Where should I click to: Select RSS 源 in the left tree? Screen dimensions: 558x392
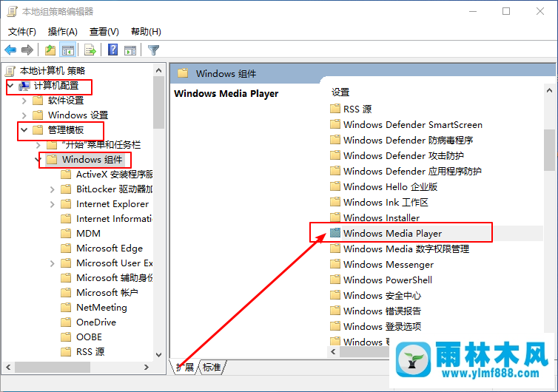click(90, 352)
